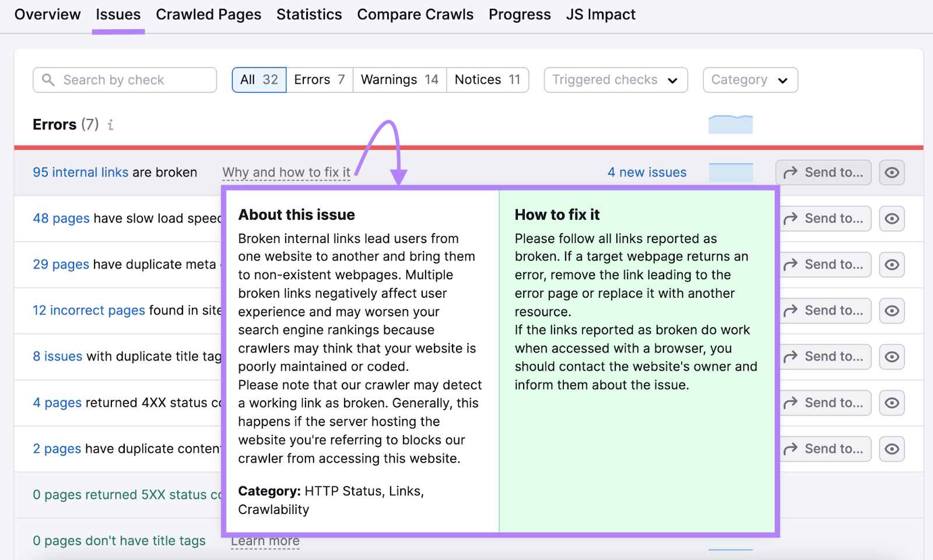Viewport: 933px width, 560px height.
Task: Select the Errors 7 filter tab
Action: click(x=320, y=80)
